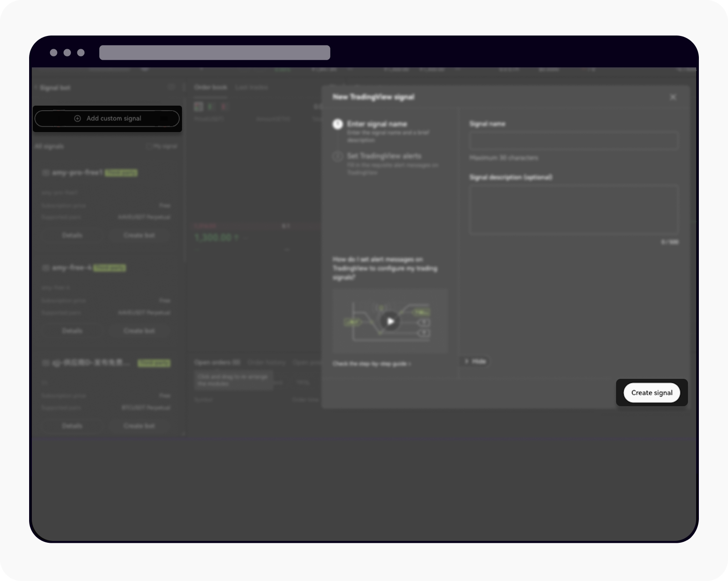The image size is (728, 581).
Task: Create bot from the second signal card
Action: (x=139, y=331)
